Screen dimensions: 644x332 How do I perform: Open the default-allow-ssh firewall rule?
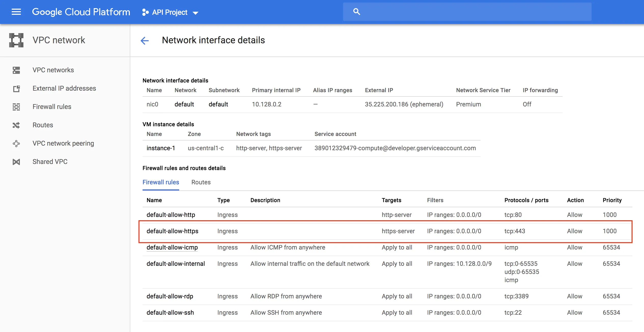tap(170, 313)
